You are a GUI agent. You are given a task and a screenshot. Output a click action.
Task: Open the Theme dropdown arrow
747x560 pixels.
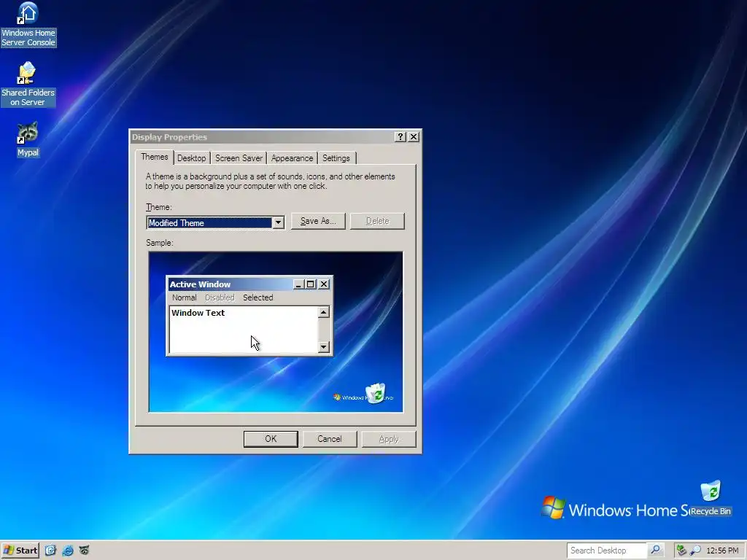click(278, 223)
